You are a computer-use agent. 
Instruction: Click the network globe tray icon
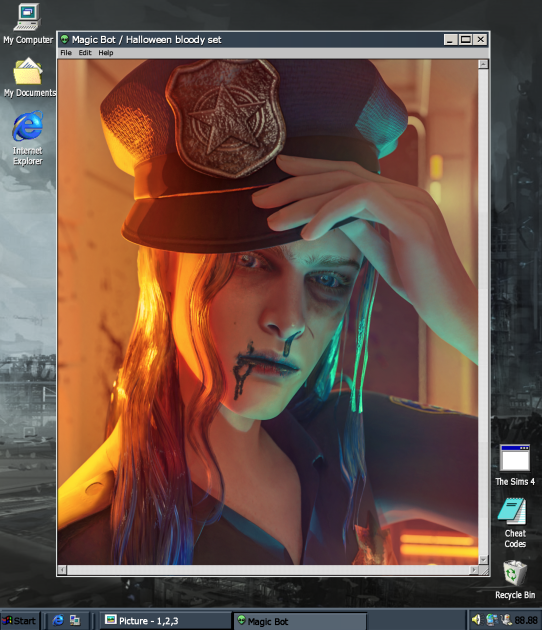(491, 620)
